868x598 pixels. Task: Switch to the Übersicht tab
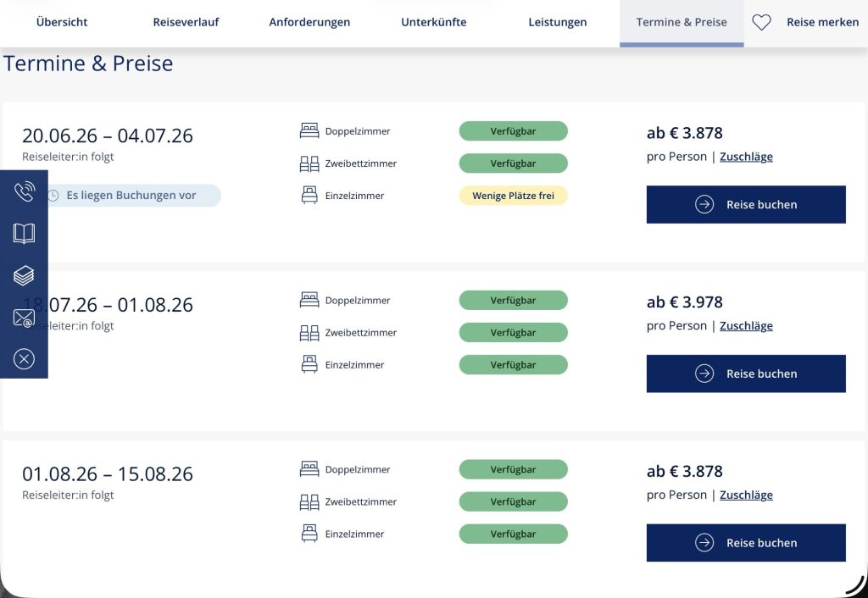click(62, 23)
